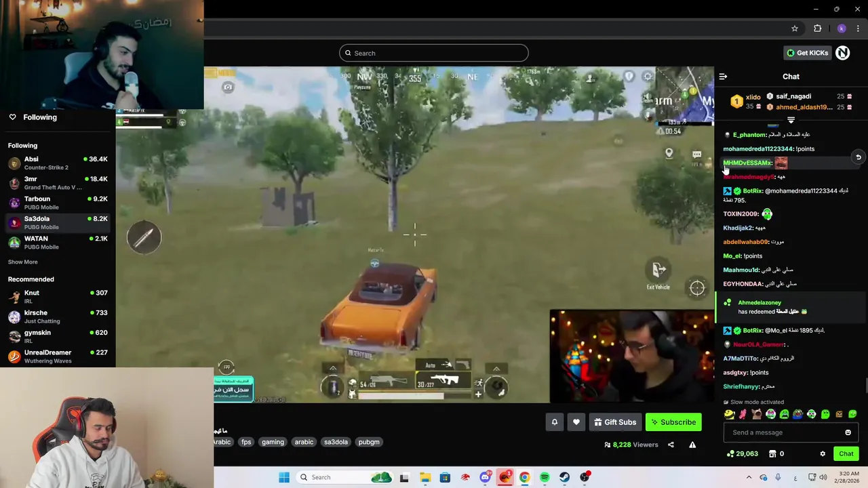This screenshot has height=488, width=868.
Task: Click the report warning triangle icon
Action: [x=692, y=445]
